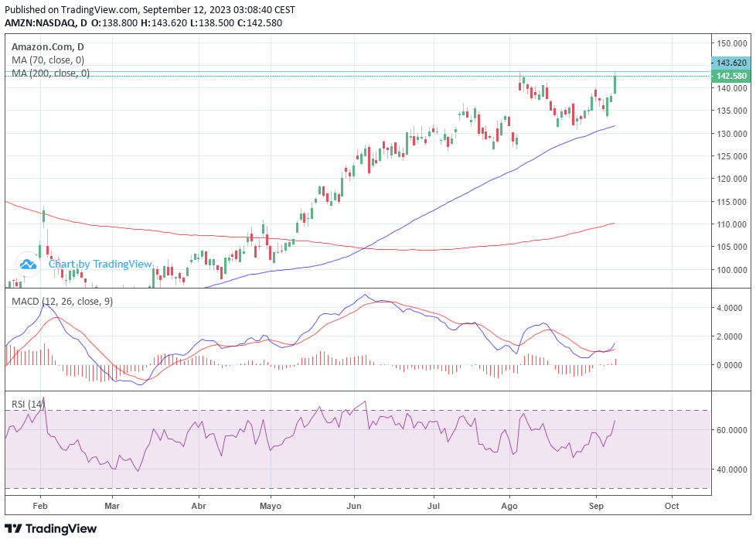Viewport: 756px width, 543px height.
Task: Click the Mar label on time axis
Action: tap(112, 506)
